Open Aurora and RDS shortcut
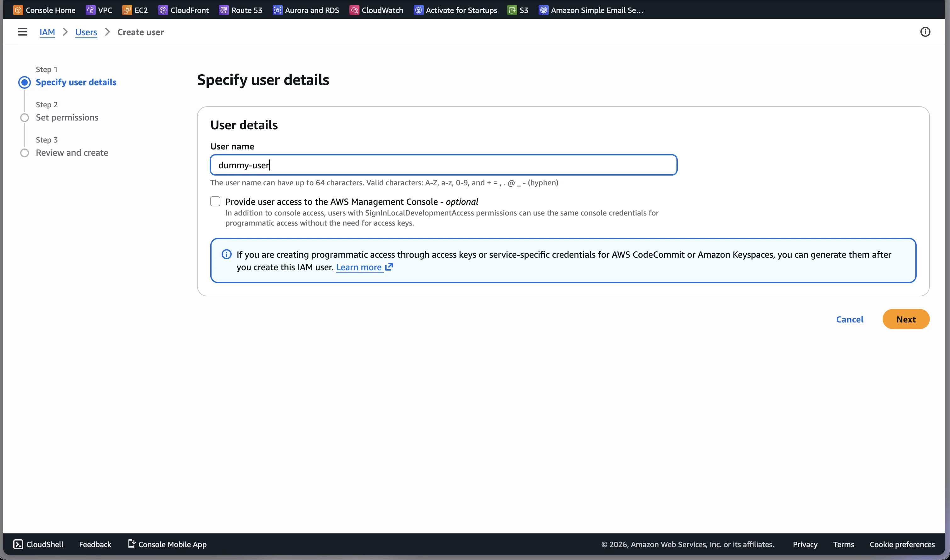The height and width of the screenshot is (560, 950). 306,10
